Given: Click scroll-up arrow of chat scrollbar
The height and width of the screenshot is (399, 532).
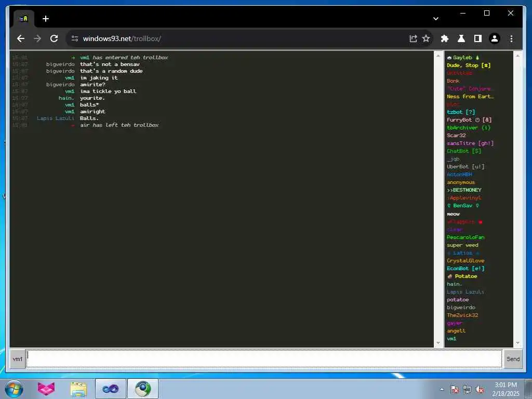Looking at the screenshot, I should point(438,55).
